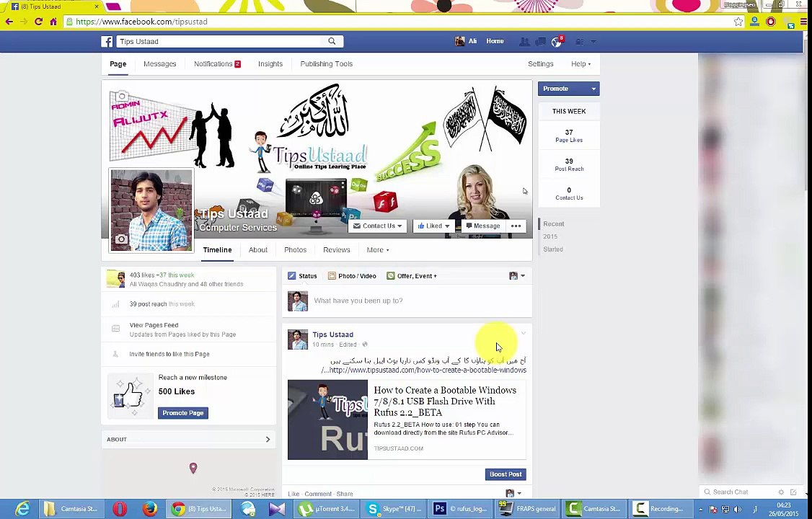
Task: Expand the ABOUT section arrow
Action: click(268, 439)
